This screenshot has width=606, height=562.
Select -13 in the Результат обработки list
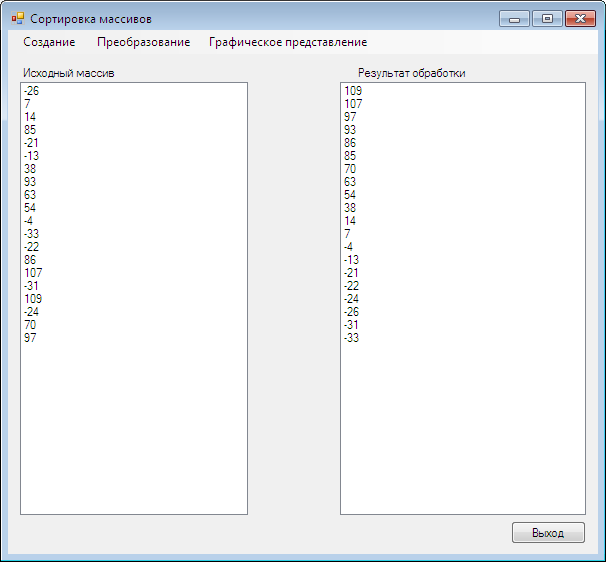pos(463,260)
